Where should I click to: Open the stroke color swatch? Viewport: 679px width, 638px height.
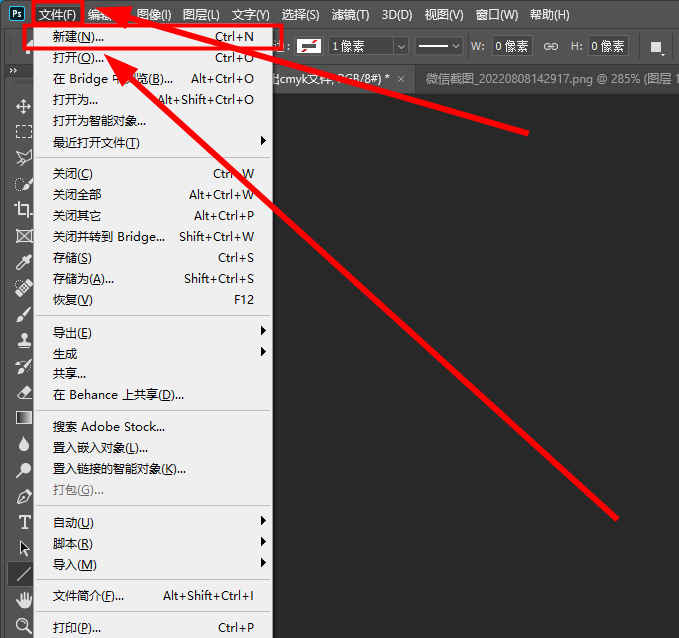309,46
